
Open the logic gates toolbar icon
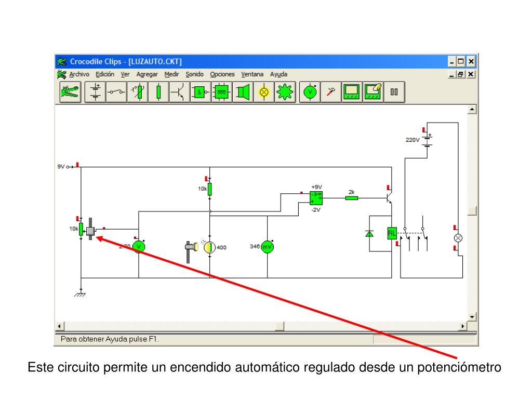[x=201, y=92]
